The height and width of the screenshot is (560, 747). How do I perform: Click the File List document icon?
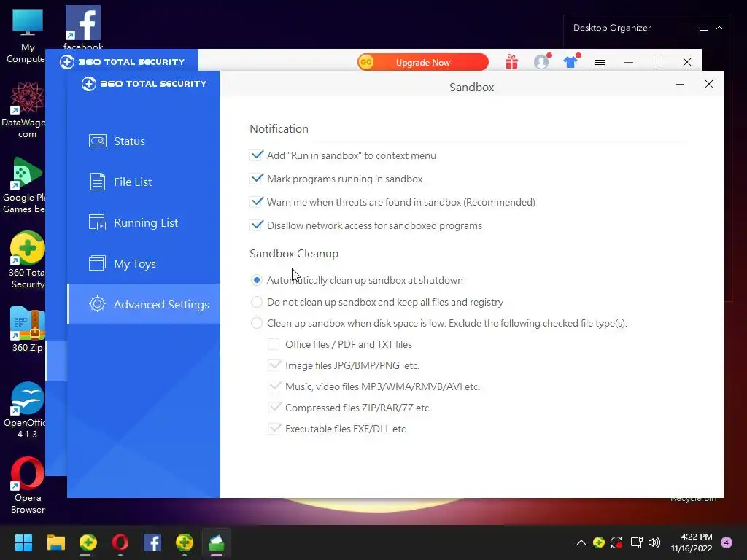pyautogui.click(x=98, y=182)
